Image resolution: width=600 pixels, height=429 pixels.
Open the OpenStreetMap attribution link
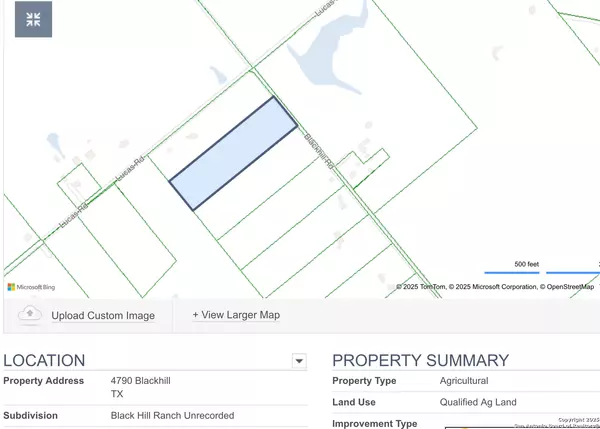571,287
